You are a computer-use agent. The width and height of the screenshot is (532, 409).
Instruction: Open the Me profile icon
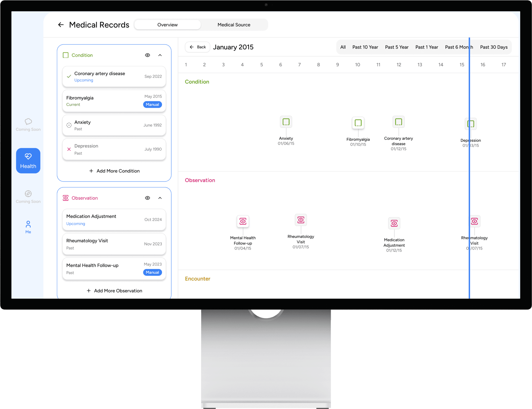(x=28, y=225)
